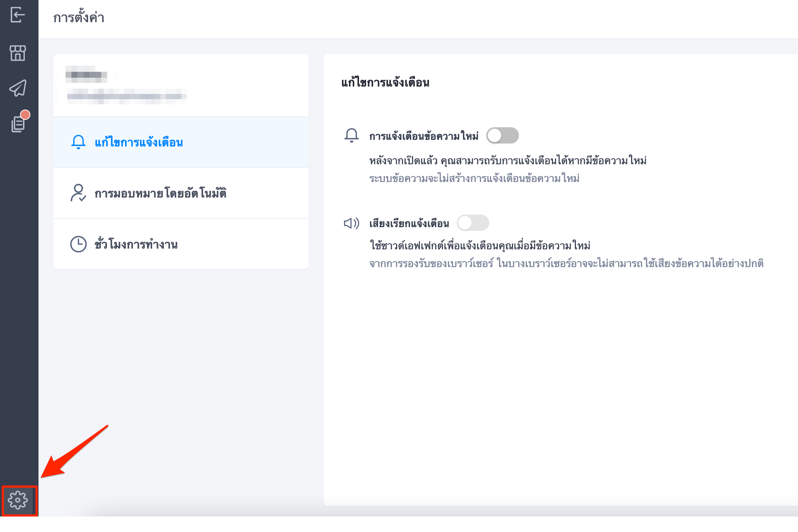Screen dimensions: 798x532
Task: Click the clock working-hours icon
Action: pyautogui.click(x=78, y=244)
